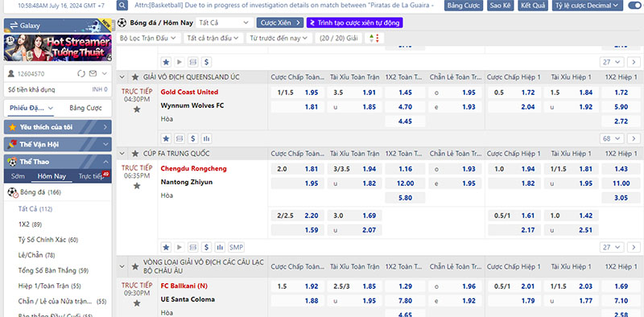Switch to the Sớm tab

click(x=18, y=176)
